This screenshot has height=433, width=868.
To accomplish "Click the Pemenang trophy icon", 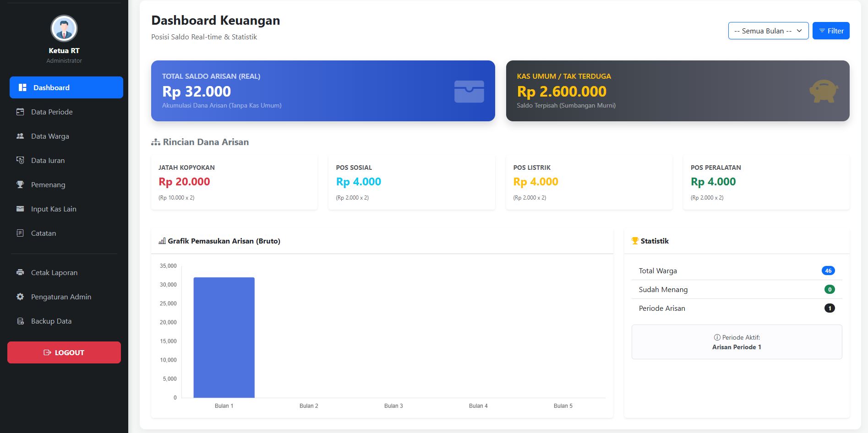I will [x=20, y=184].
